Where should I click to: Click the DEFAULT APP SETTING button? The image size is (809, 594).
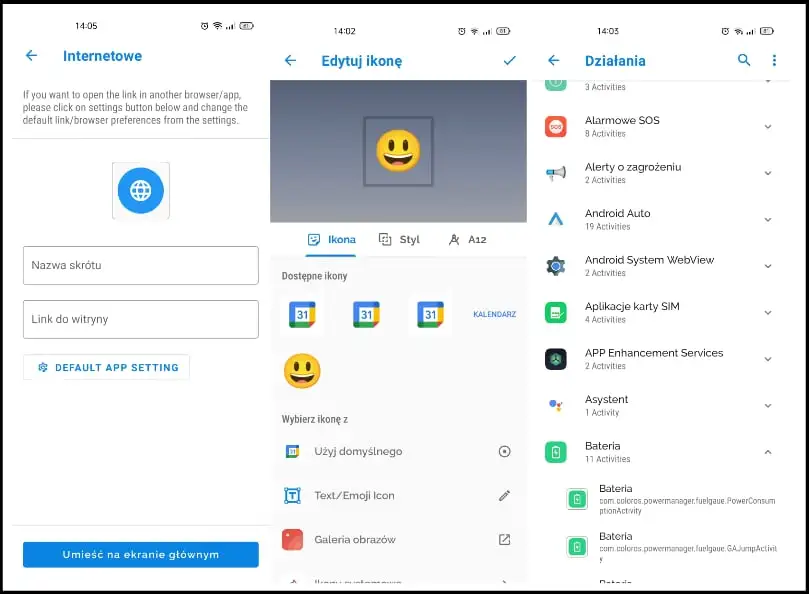pyautogui.click(x=107, y=367)
